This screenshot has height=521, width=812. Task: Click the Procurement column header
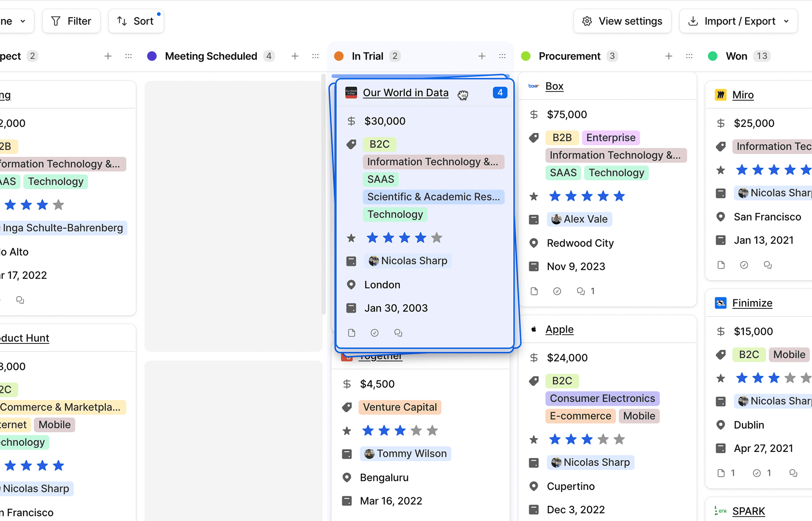[569, 56]
